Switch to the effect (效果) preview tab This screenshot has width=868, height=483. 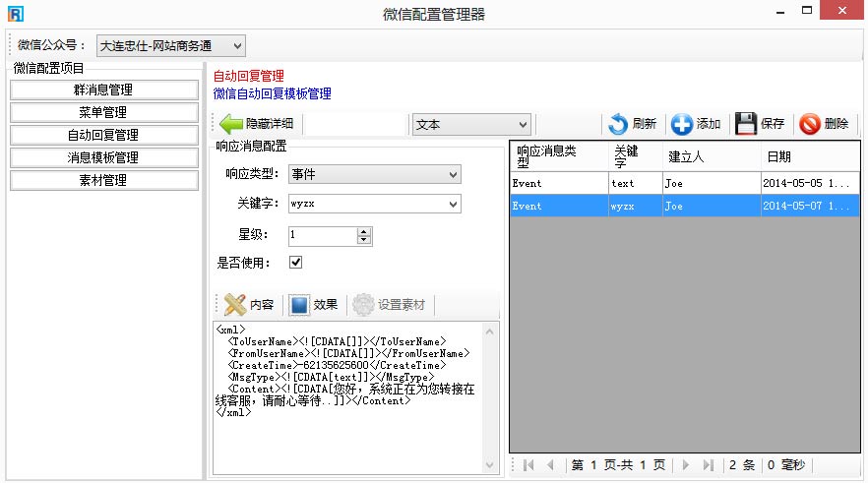click(314, 304)
